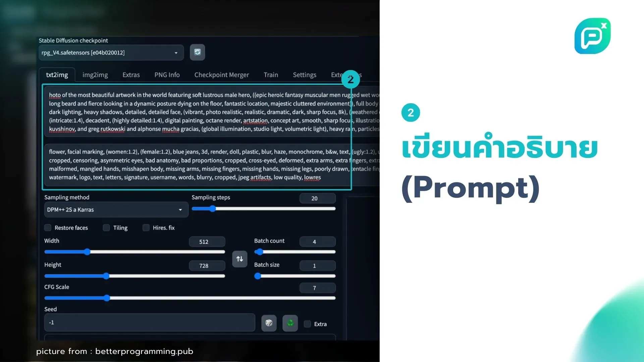Click the Extra checkbox enable icon
Viewport: 644px width, 362px height.
307,323
